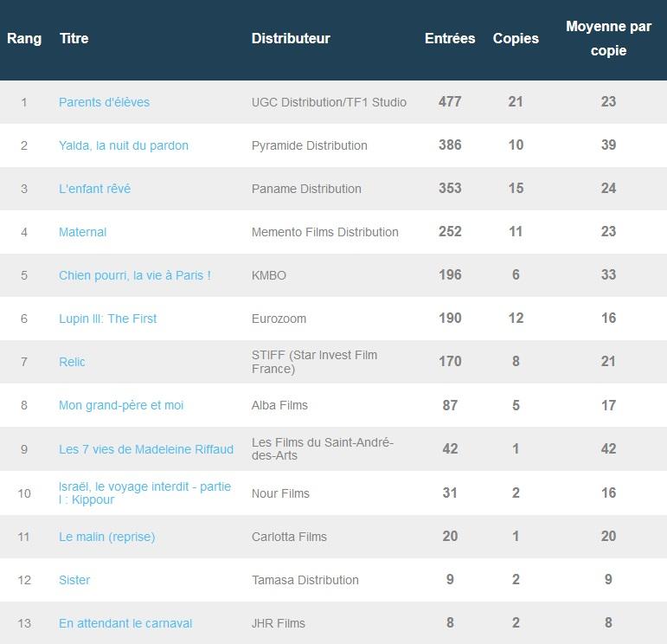This screenshot has height=644, width=667.
Task: Click the Yalda, la nuit du pardon title
Action: pos(123,145)
